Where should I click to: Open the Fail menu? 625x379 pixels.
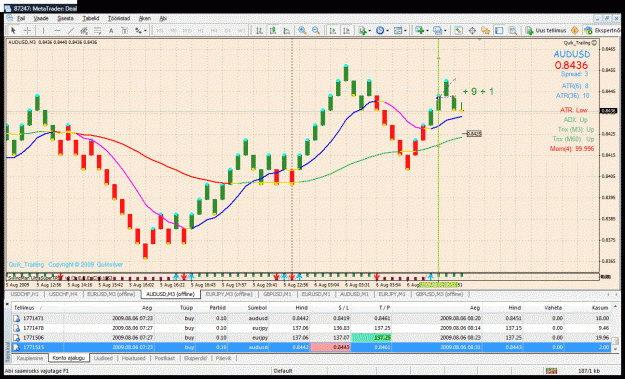click(x=21, y=18)
